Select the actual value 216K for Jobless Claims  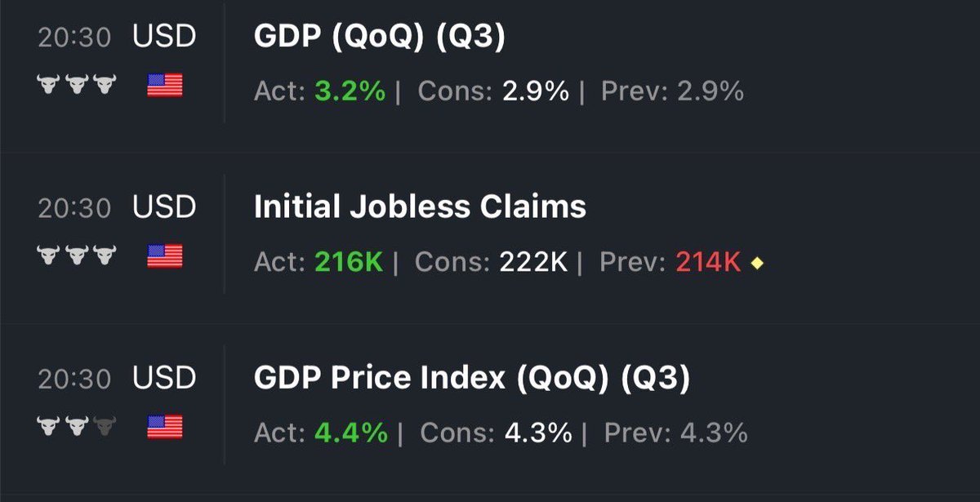[349, 262]
